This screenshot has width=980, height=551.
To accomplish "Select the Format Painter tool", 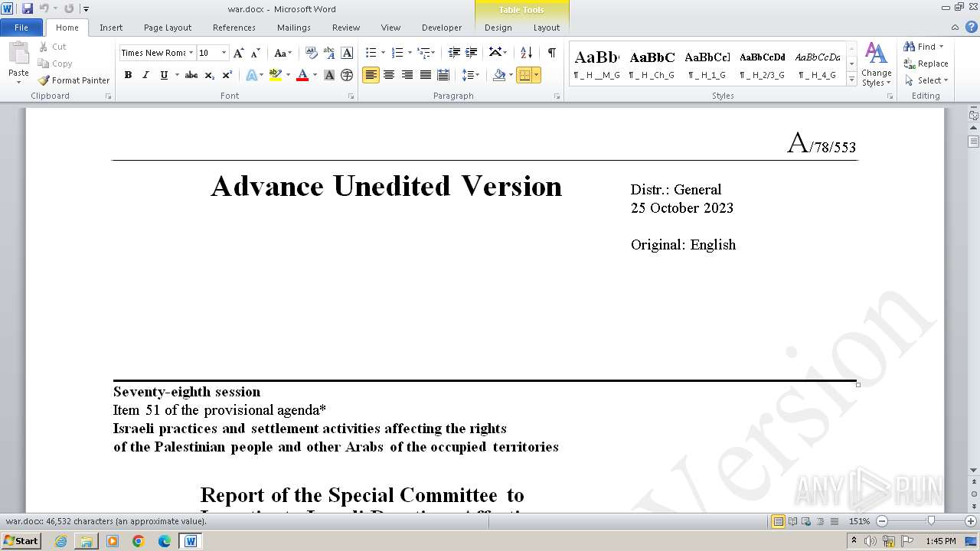I will tap(73, 80).
